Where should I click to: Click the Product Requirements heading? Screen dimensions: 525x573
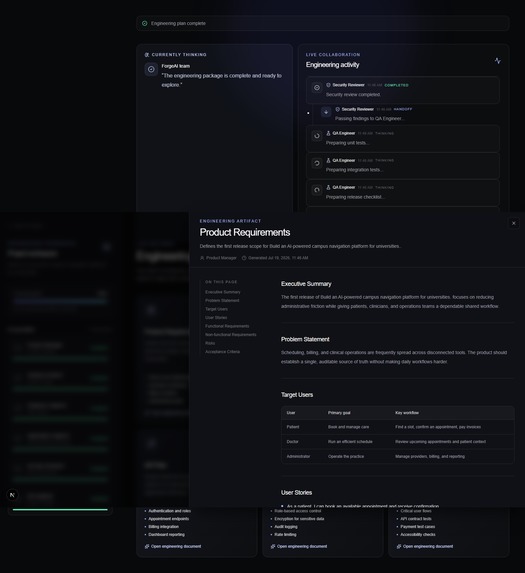[x=245, y=232]
